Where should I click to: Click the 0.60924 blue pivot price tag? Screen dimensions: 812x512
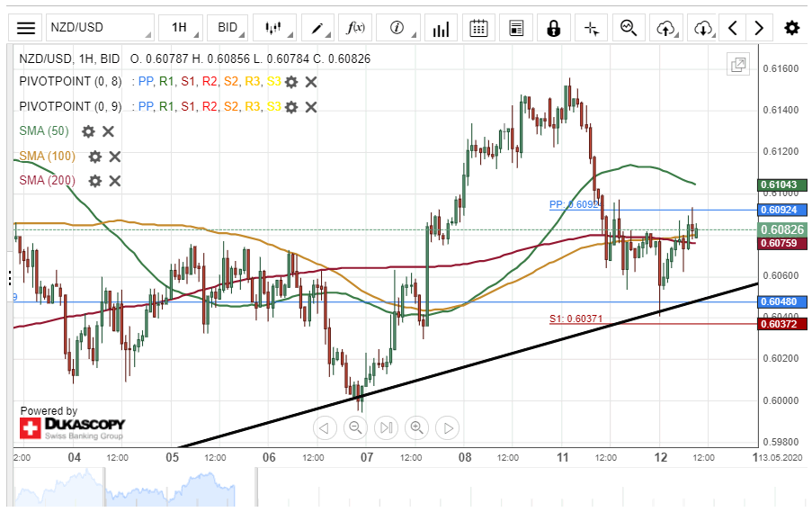click(782, 210)
